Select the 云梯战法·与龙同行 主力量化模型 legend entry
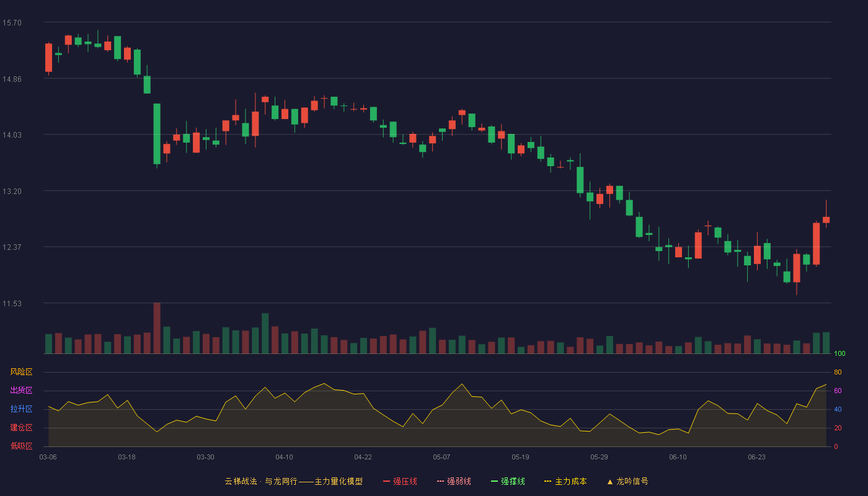Viewport: 868px width, 496px height. (x=293, y=481)
